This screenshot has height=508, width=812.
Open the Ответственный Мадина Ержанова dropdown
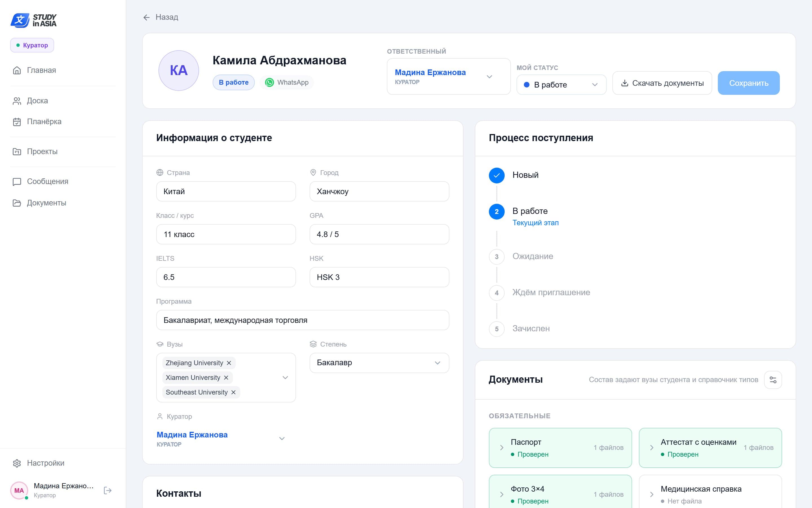point(449,76)
